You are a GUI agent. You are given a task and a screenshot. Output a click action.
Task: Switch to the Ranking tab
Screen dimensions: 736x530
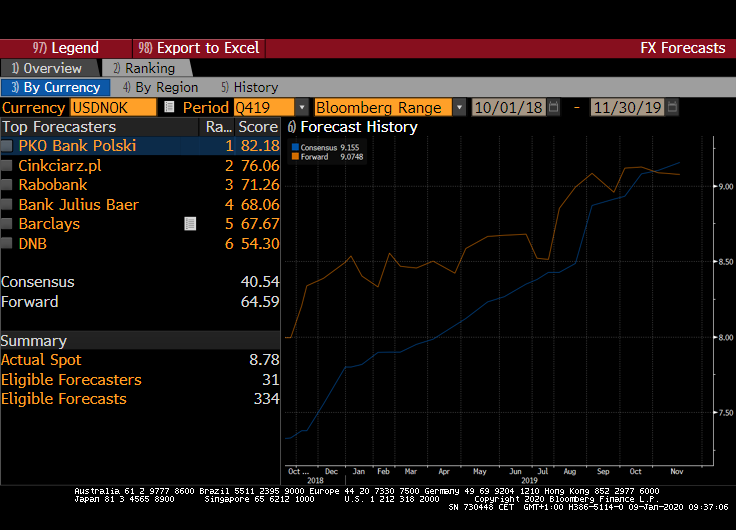point(143,68)
